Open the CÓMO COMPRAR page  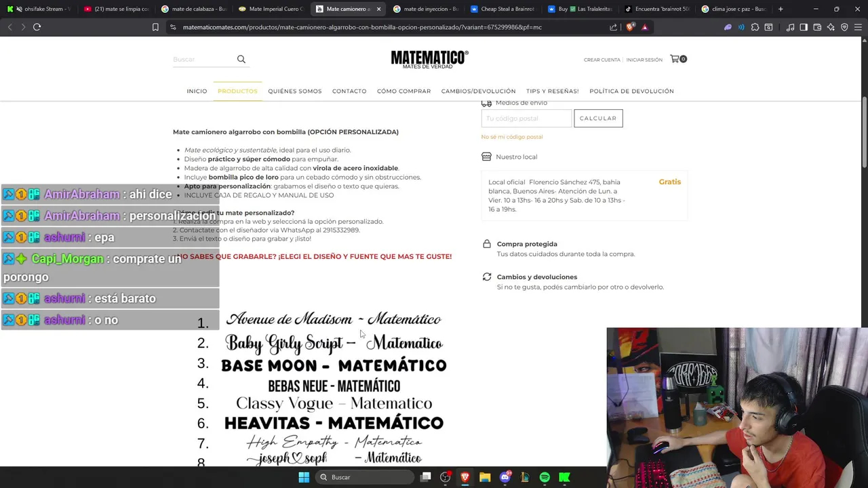(403, 91)
